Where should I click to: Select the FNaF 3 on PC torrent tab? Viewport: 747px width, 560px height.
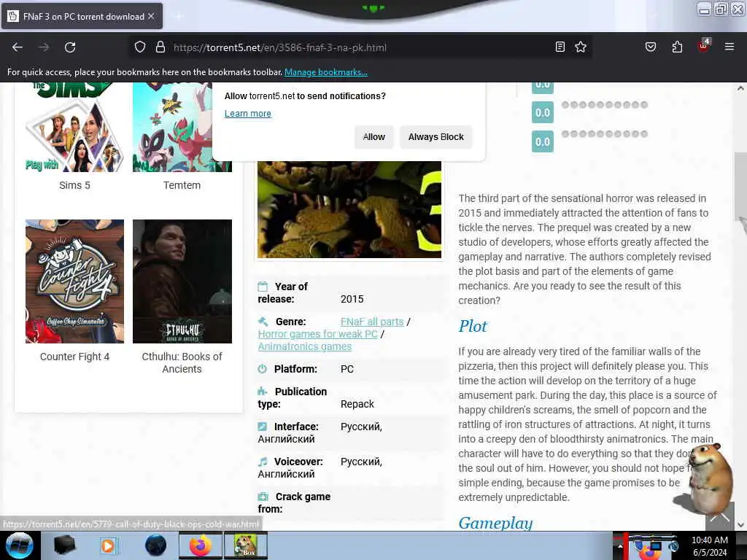(82, 16)
